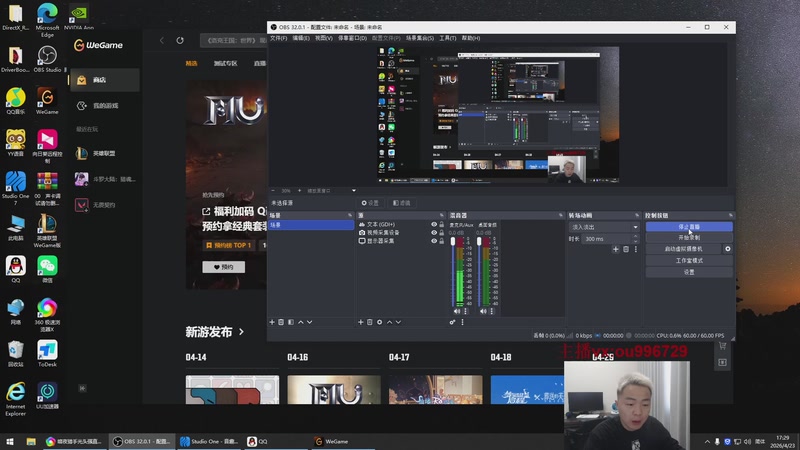Open transition properties three-dot menu
Viewport: 800px width, 450px height.
pos(636,249)
